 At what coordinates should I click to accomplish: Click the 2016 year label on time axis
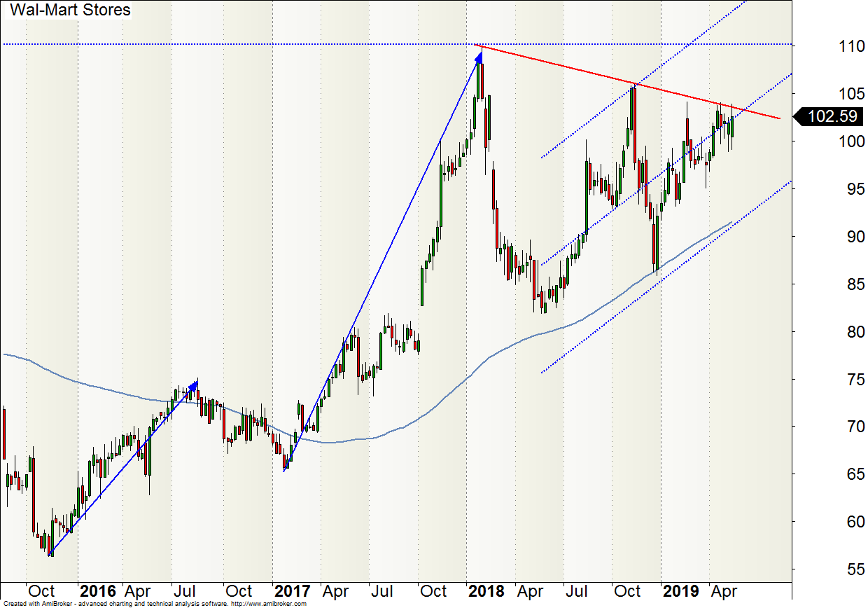pyautogui.click(x=98, y=591)
